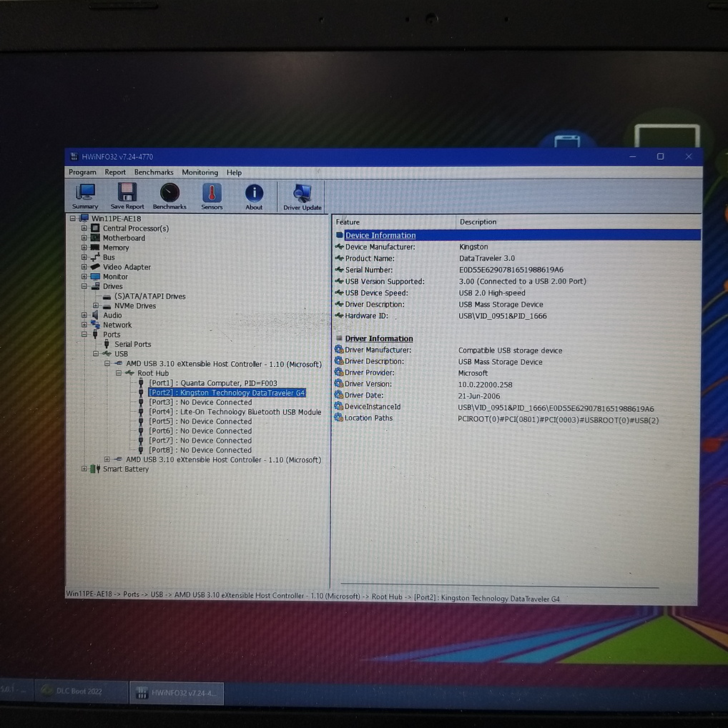Viewport: 728px width, 728px height.
Task: Expand the Memory tree node
Action: point(84,247)
